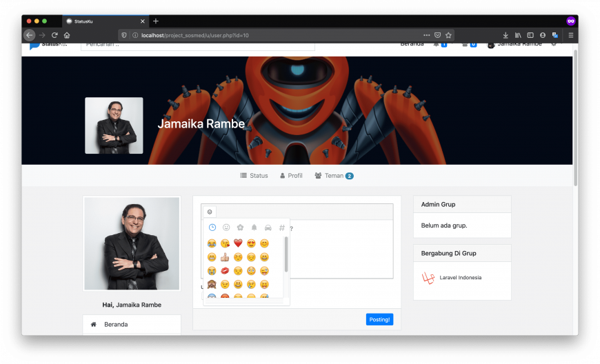Insert the loudly crying face emoji
Viewport: 600px width, 364px height.
tap(212, 271)
